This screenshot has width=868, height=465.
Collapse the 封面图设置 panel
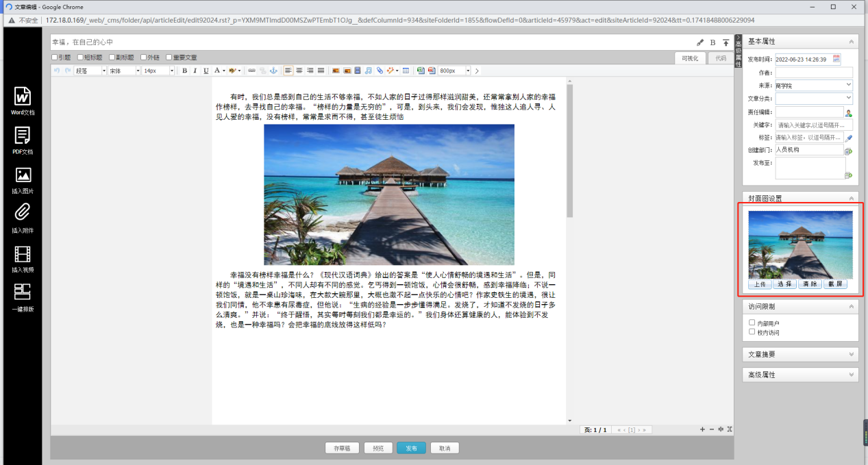(852, 199)
